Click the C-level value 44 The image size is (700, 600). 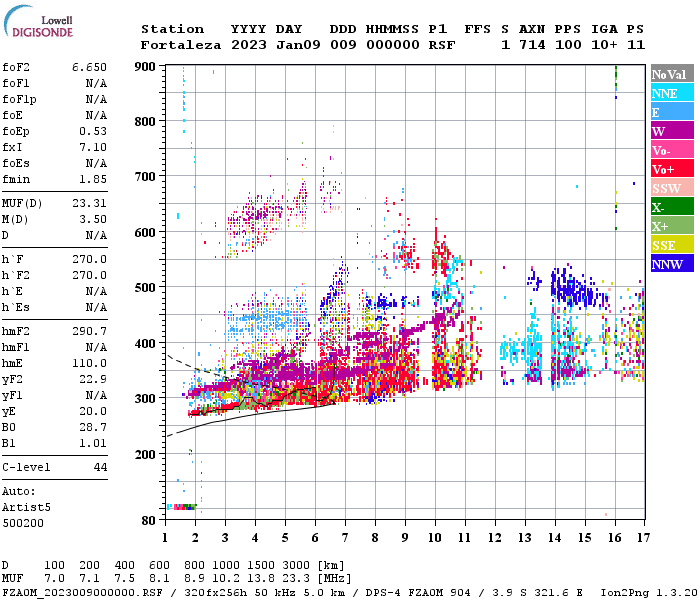tap(100, 467)
